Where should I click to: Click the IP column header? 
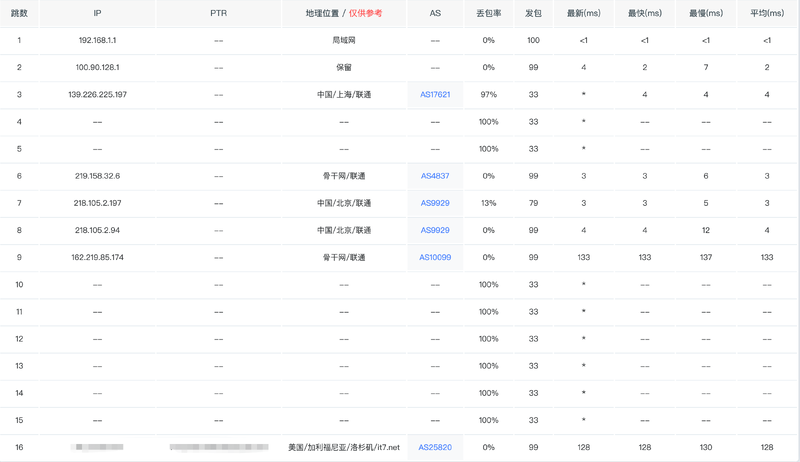click(x=97, y=13)
